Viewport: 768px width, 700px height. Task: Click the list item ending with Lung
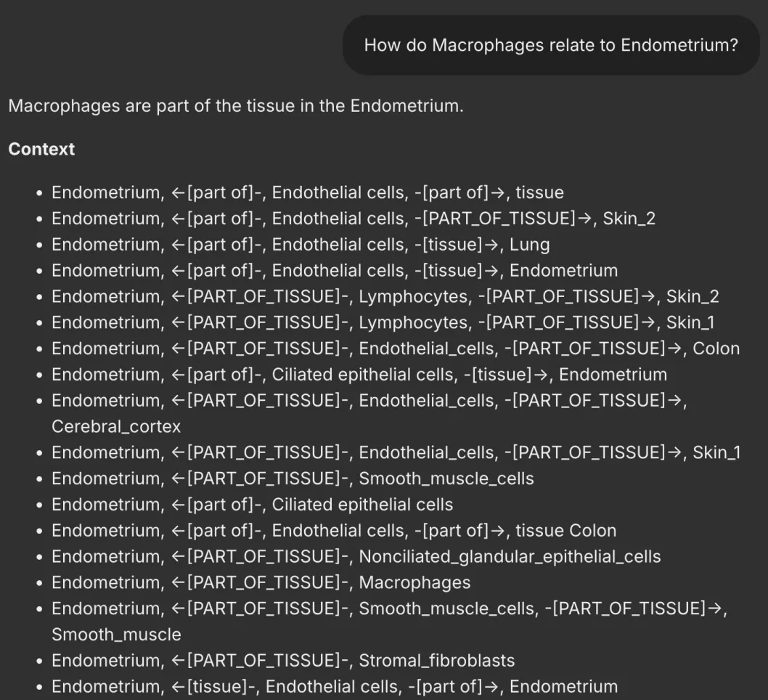(x=300, y=245)
